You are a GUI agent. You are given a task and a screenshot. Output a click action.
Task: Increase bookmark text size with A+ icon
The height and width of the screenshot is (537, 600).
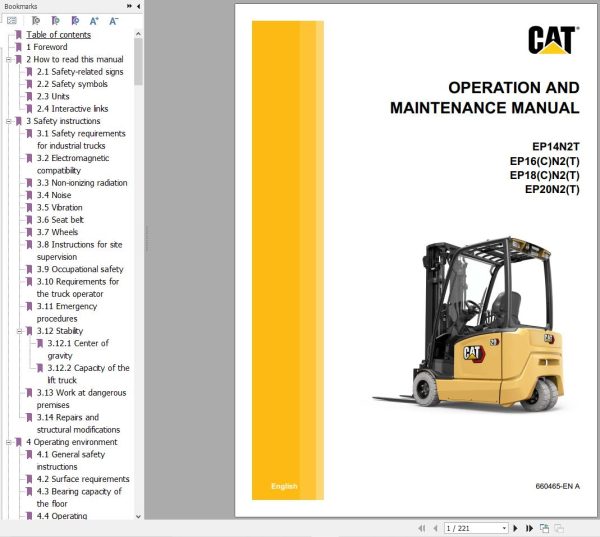tap(94, 21)
